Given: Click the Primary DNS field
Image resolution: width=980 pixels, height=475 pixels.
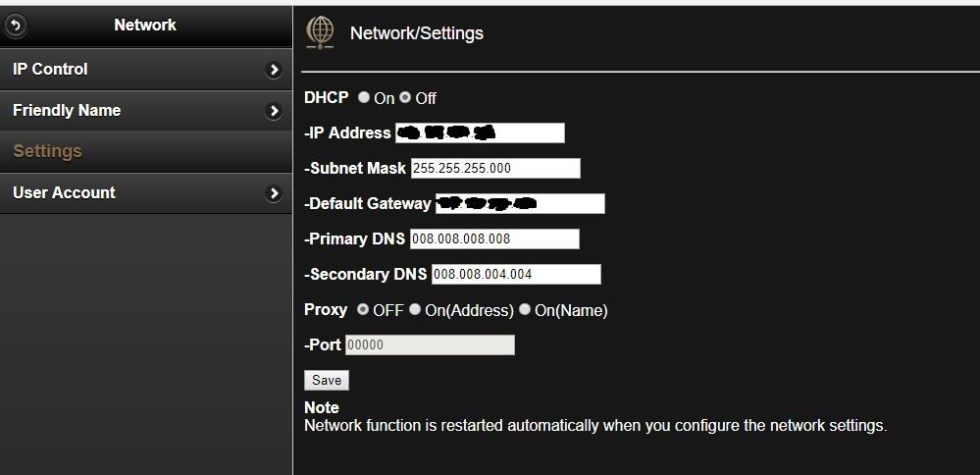Looking at the screenshot, I should tap(494, 238).
